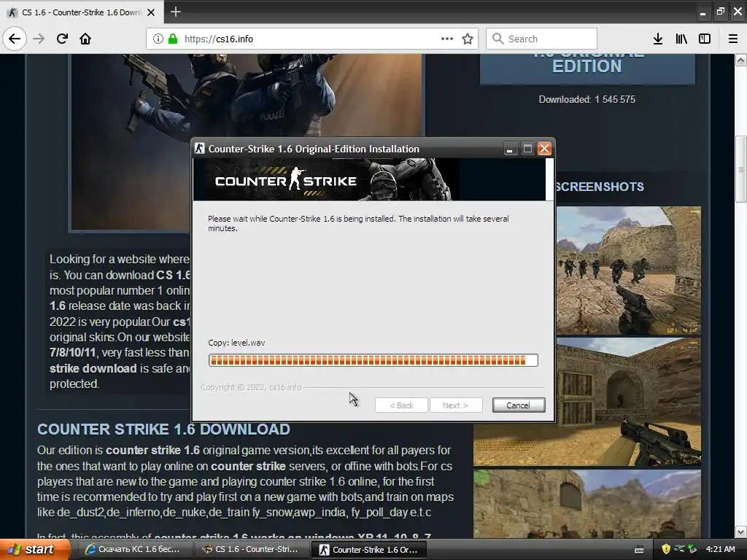Toggle the browser sidebar view
The image size is (747, 560).
pos(705,39)
